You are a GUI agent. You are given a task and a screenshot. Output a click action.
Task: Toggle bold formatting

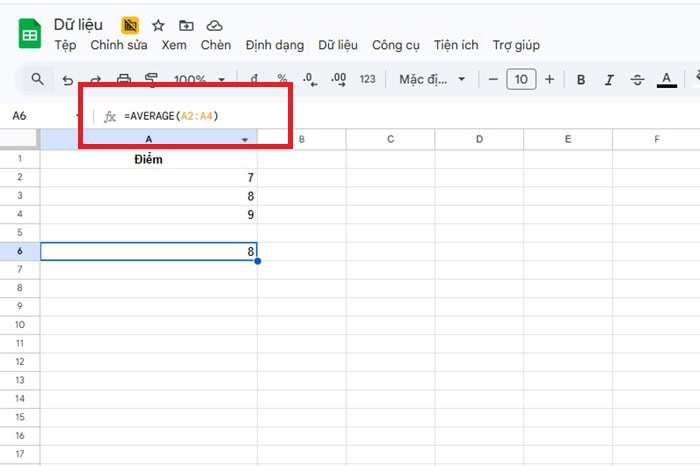point(581,79)
